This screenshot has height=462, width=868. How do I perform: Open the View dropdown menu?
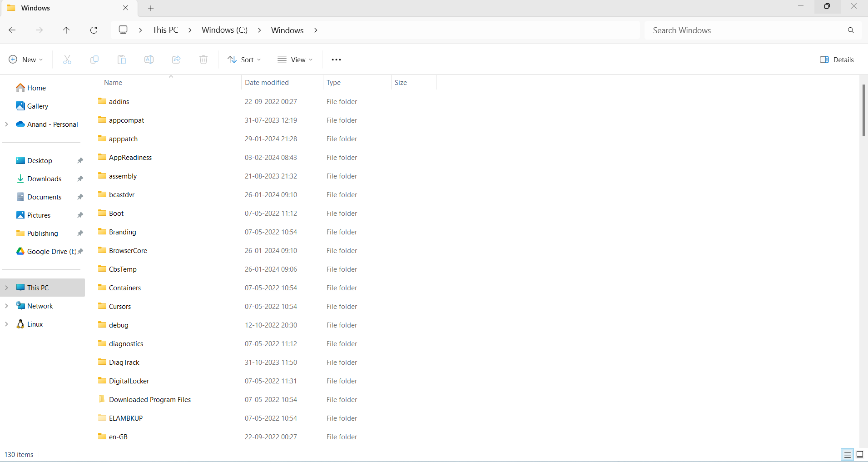point(295,60)
